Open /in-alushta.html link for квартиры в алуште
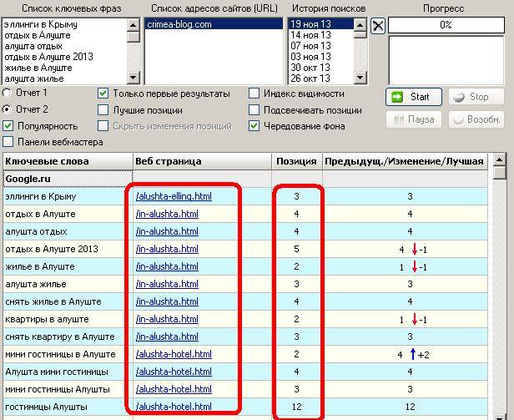 point(167,319)
